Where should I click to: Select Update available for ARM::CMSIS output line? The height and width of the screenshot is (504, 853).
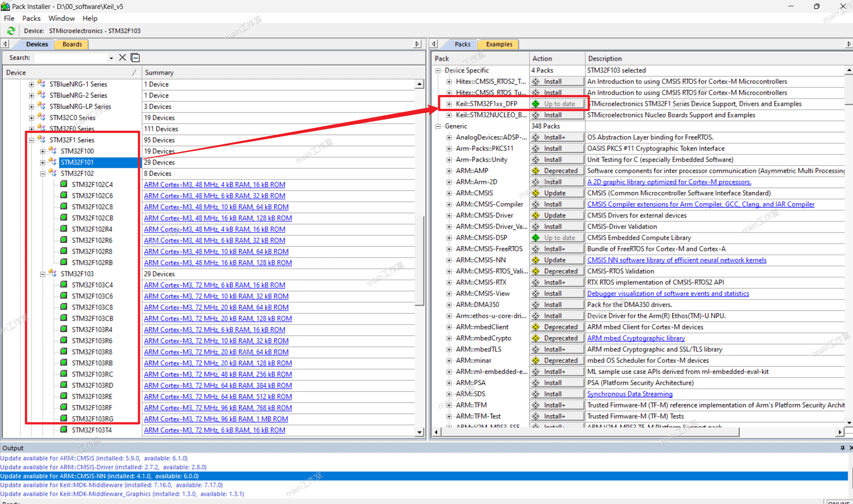94,458
